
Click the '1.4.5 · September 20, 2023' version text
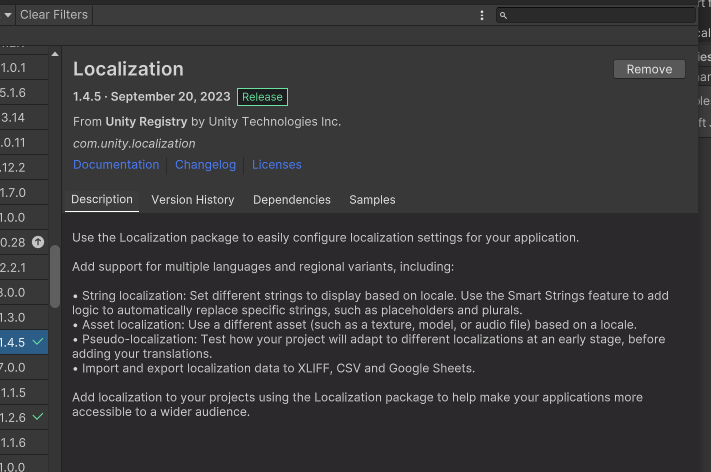tap(151, 97)
